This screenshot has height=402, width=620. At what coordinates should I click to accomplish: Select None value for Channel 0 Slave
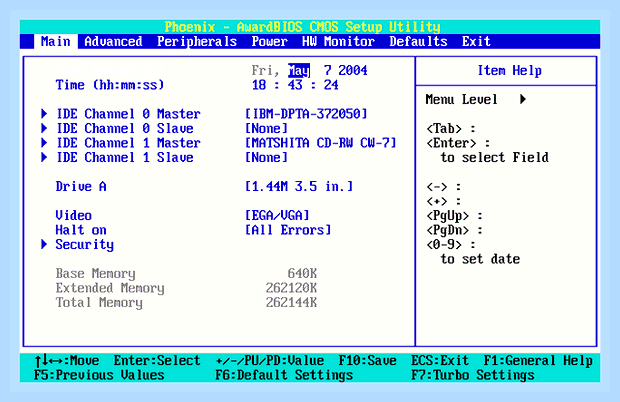coord(267,128)
